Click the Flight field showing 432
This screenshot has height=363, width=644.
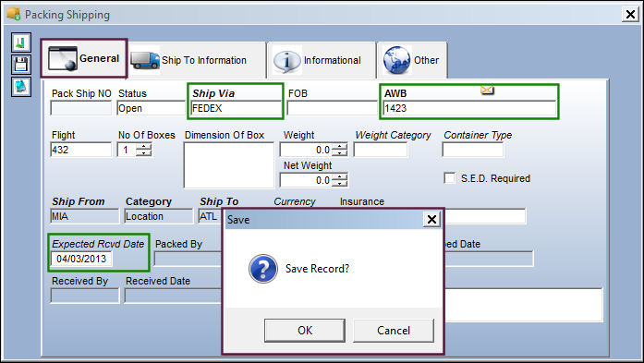(81, 150)
